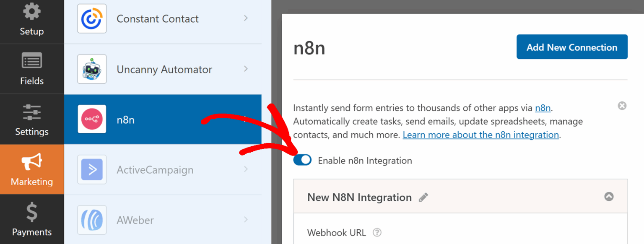Screen dimensions: 644x244
Task: Expand the AWeber integration row
Action: [x=246, y=220]
